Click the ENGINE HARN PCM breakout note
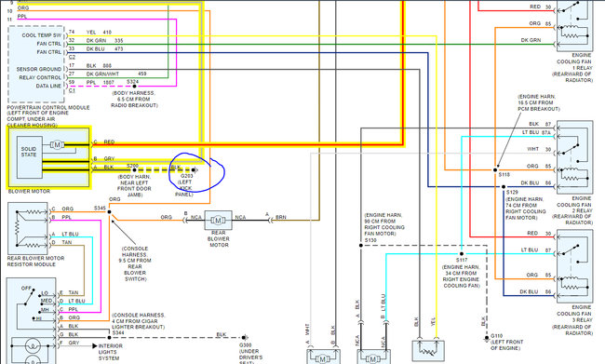The width and height of the screenshot is (605, 364). pos(538,102)
